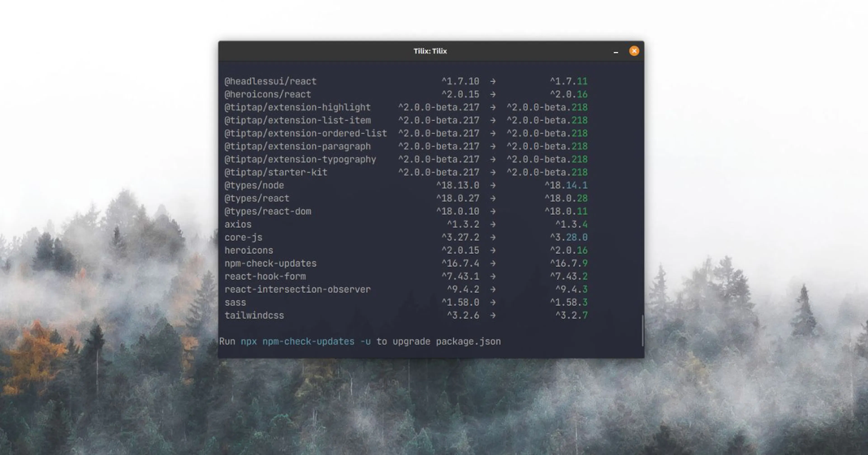The height and width of the screenshot is (455, 868).
Task: Click the terminal's vertical scrollbar thumb
Action: (643, 330)
